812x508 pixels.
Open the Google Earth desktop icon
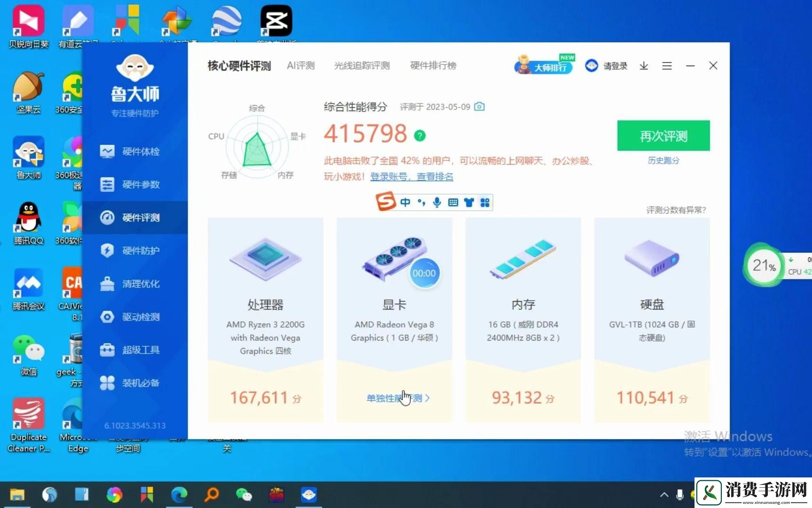tap(226, 22)
